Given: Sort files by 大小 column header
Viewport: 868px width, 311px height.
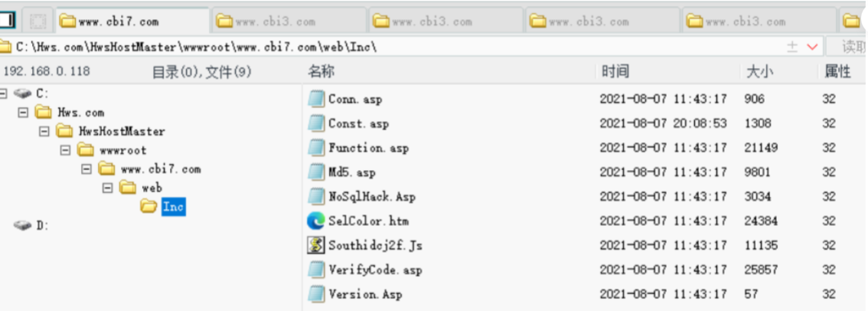Looking at the screenshot, I should [x=759, y=72].
